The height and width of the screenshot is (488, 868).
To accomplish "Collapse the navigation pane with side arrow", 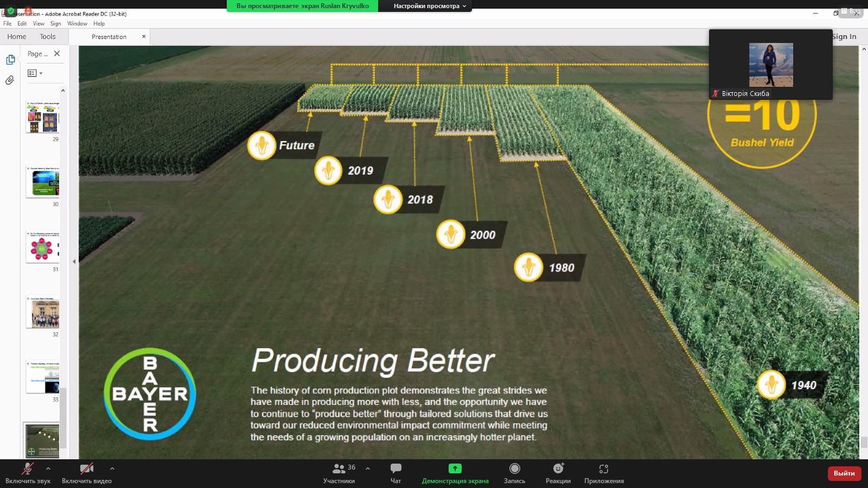I will coord(74,261).
